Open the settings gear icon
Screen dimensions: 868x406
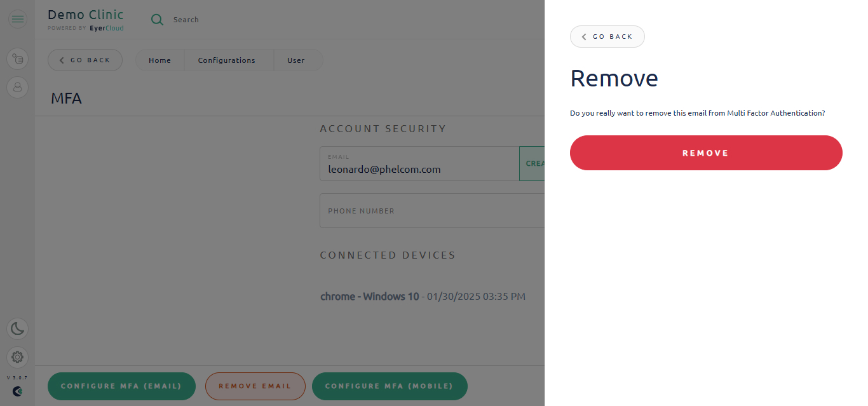pos(17,357)
